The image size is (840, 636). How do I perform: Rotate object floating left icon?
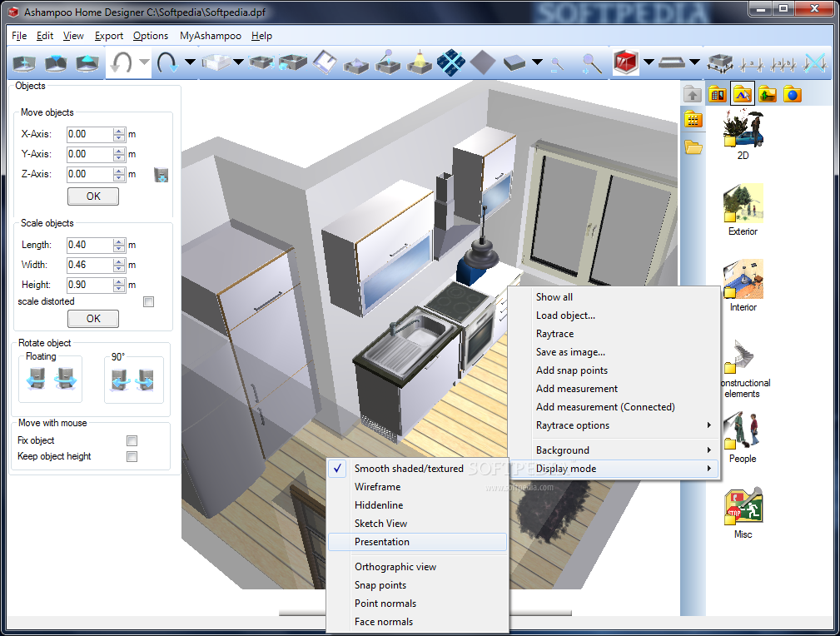pos(36,379)
